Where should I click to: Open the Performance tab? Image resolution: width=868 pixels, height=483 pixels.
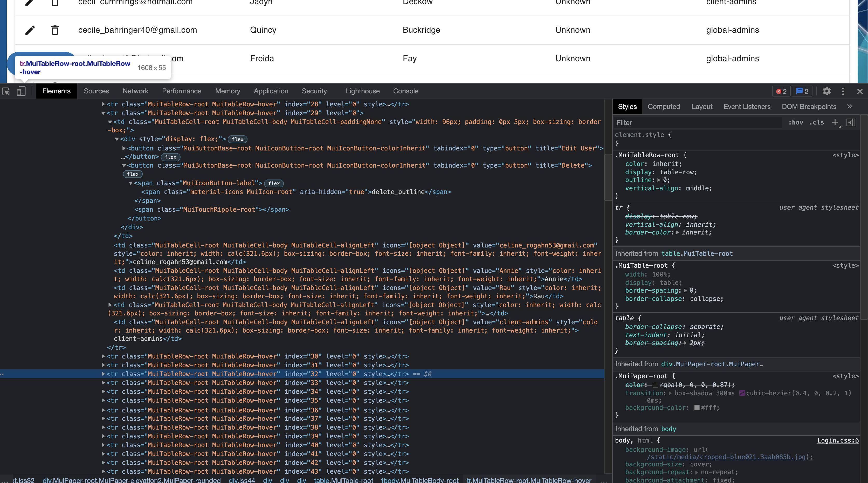pos(182,91)
